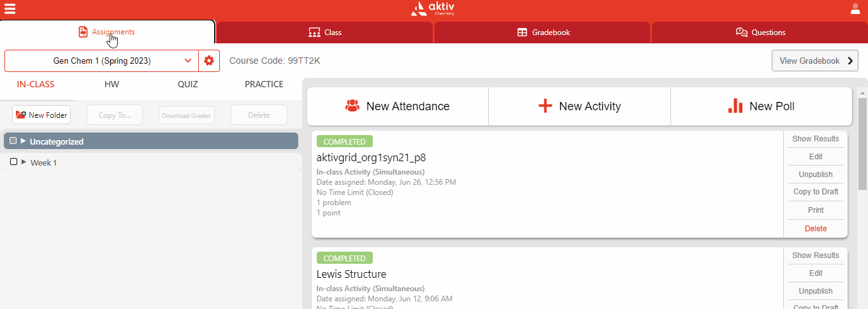
Task: Open the hamburger menu icon
Action: click(x=10, y=9)
